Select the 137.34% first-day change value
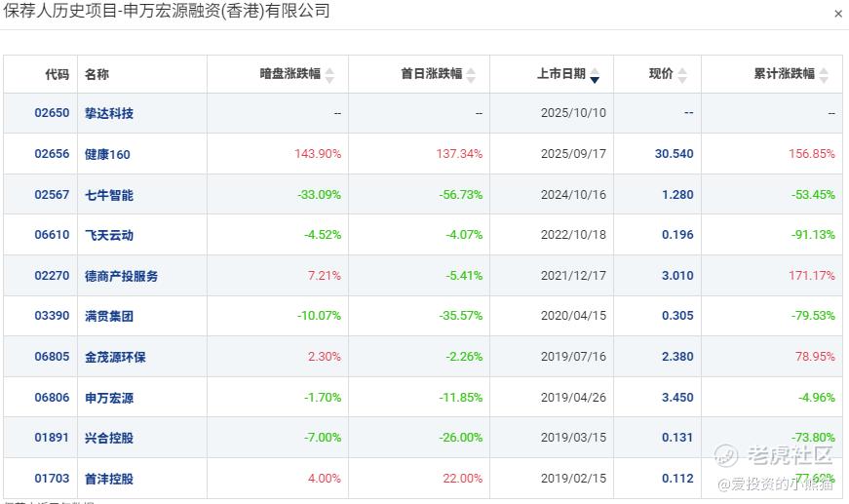 click(x=459, y=154)
